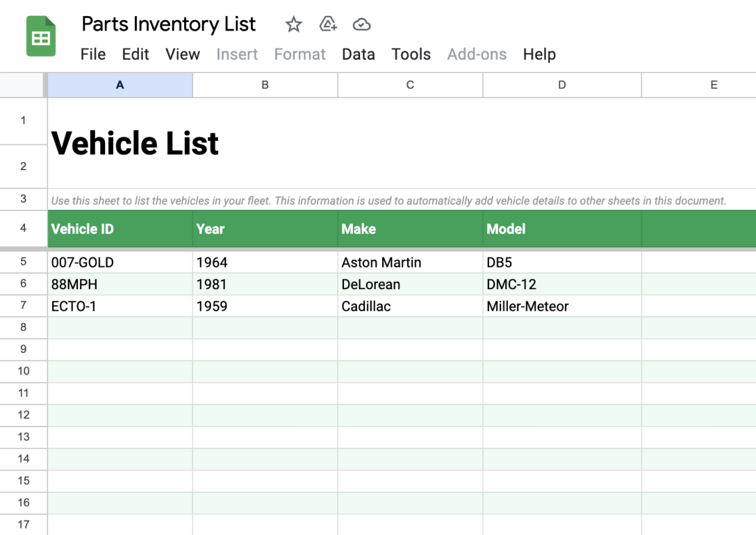Select row 16 header
756x535 pixels.
point(23,503)
